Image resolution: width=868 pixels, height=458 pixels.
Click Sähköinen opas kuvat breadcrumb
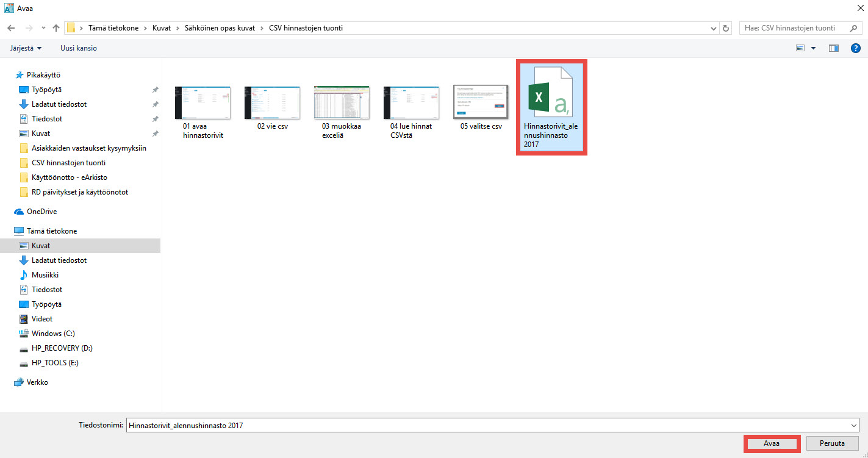(x=220, y=28)
